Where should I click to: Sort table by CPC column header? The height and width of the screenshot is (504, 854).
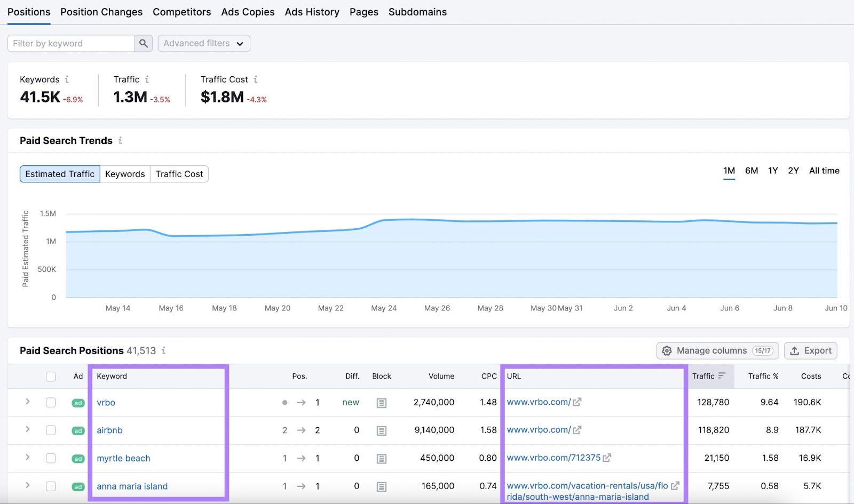coord(489,376)
